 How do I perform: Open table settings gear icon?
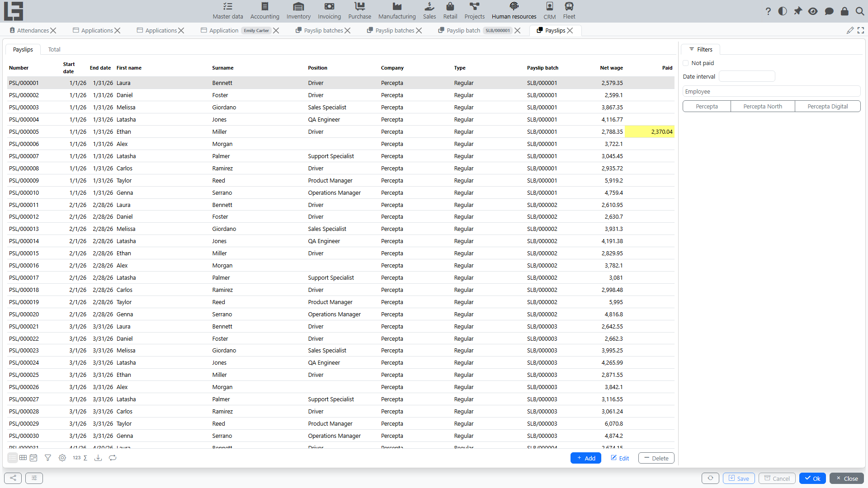[x=62, y=458]
